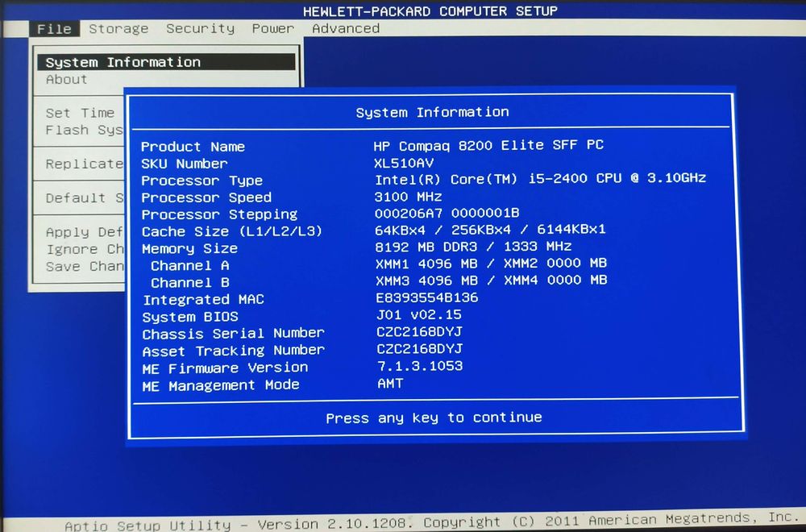Click the ME Management Mode label
This screenshot has height=532, width=806.
pos(221,386)
